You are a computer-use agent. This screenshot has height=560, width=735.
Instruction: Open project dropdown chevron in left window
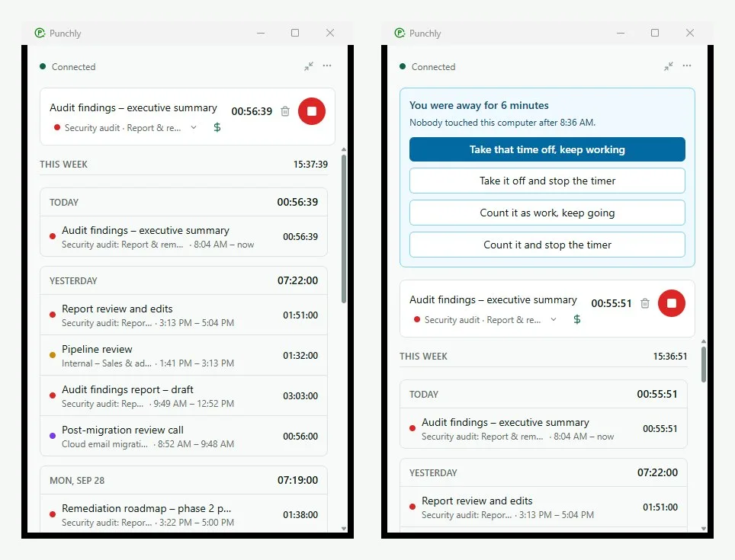194,127
